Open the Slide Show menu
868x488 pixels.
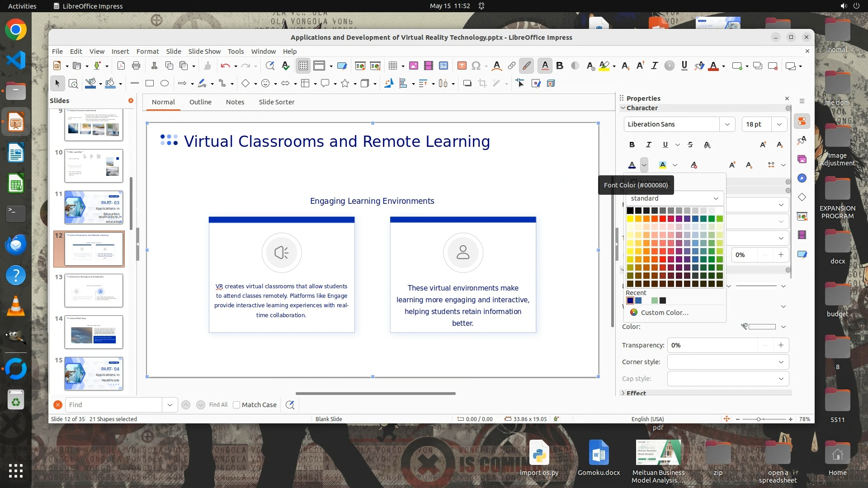coord(204,52)
